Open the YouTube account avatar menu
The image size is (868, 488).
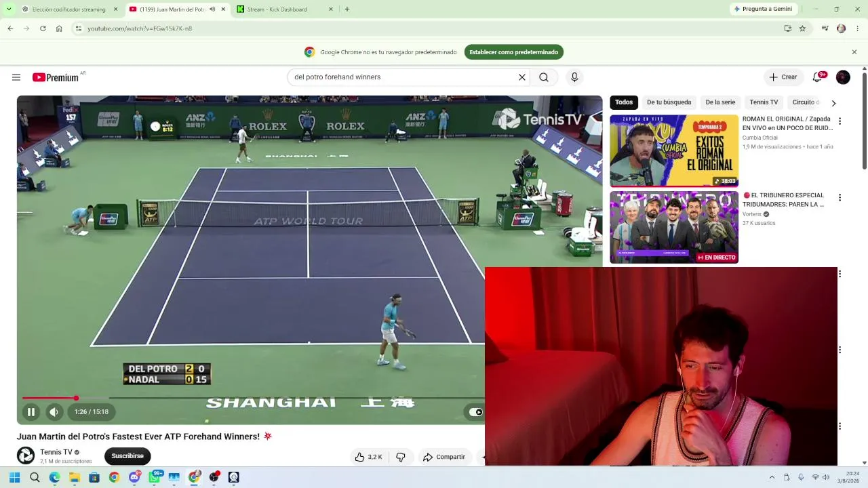point(843,77)
